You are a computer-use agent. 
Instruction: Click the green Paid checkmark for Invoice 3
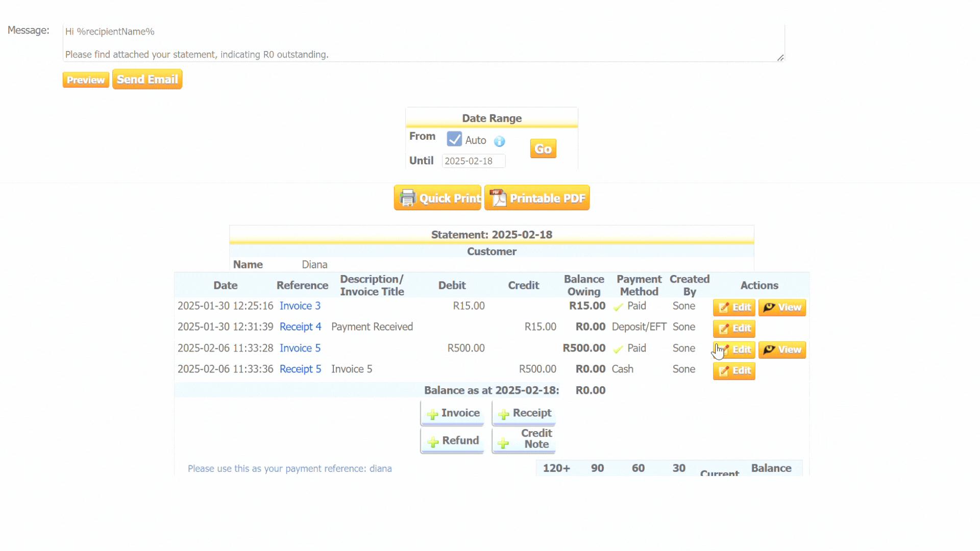click(x=618, y=307)
